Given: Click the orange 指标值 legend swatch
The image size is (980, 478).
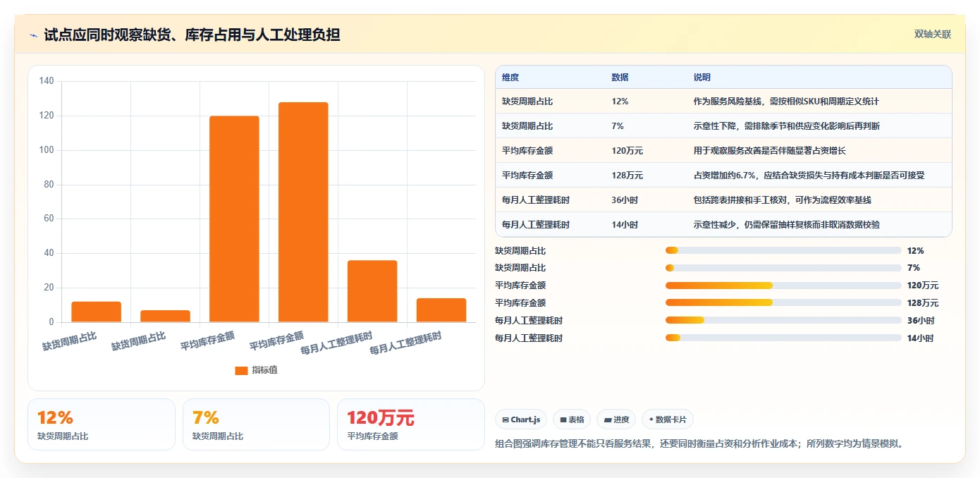Looking at the screenshot, I should coord(241,370).
